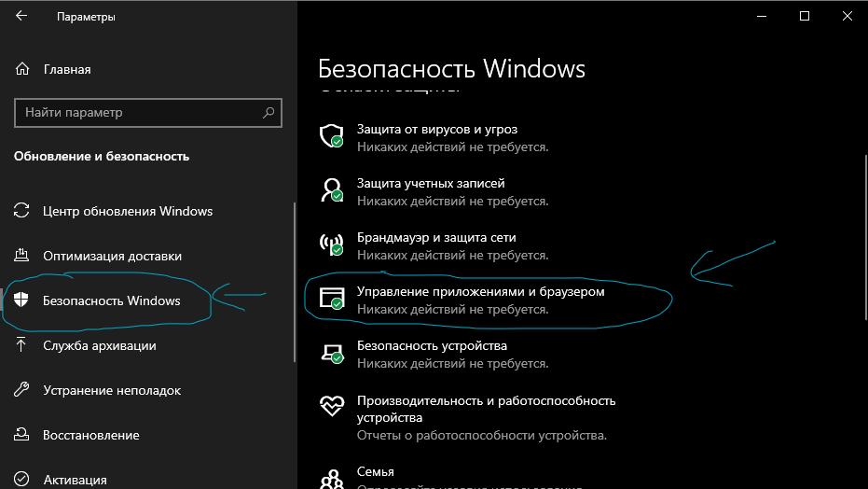Click the device health heart icon
Image resolution: width=868 pixels, height=489 pixels.
pyautogui.click(x=332, y=406)
